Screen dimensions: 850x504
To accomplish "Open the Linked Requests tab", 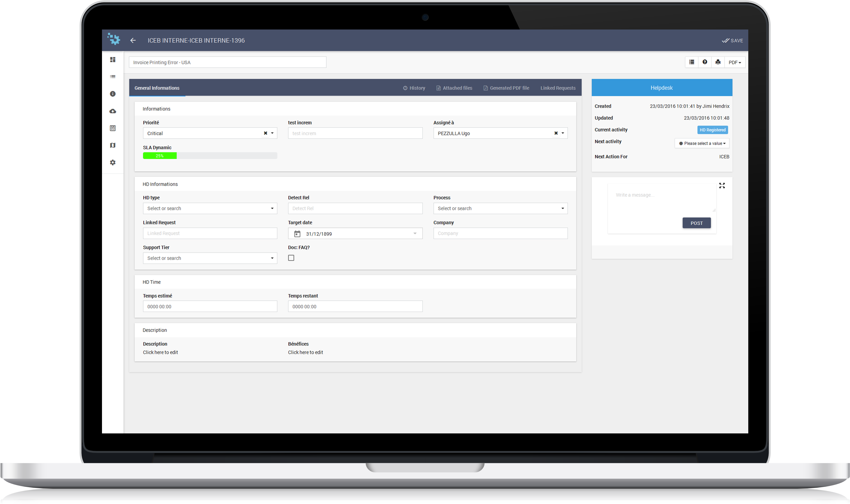I will pyautogui.click(x=558, y=88).
